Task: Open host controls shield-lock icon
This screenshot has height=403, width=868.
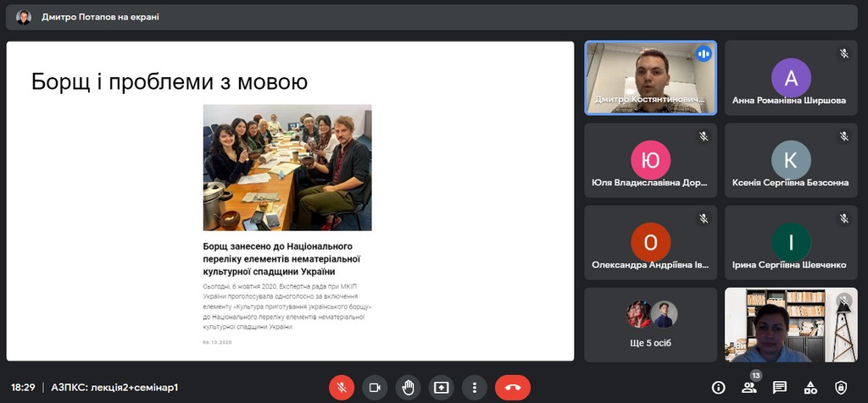Action: [x=841, y=388]
